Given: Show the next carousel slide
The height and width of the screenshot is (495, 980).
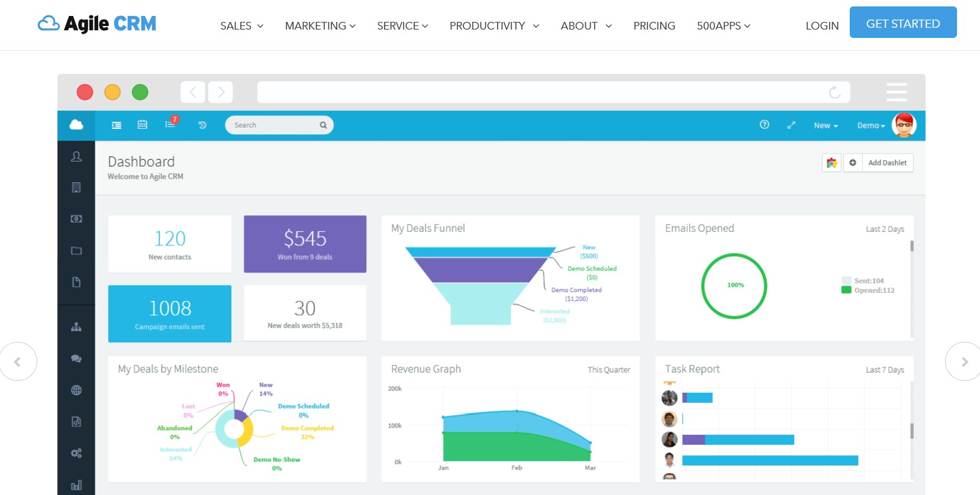Looking at the screenshot, I should coord(963,361).
